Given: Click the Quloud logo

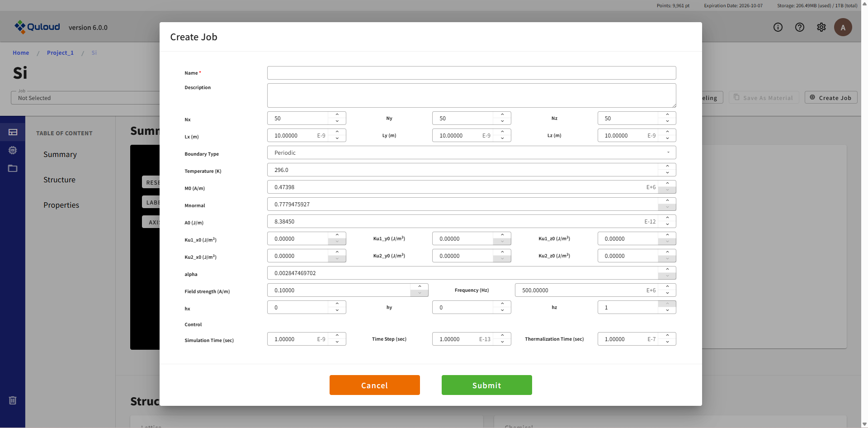Looking at the screenshot, I should click(x=37, y=27).
